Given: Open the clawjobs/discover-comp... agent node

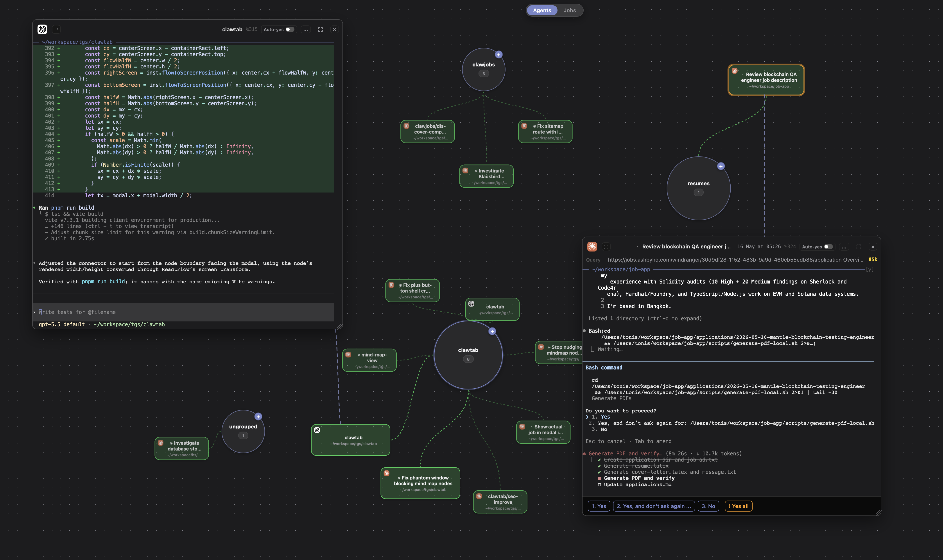Looking at the screenshot, I should coord(427,131).
